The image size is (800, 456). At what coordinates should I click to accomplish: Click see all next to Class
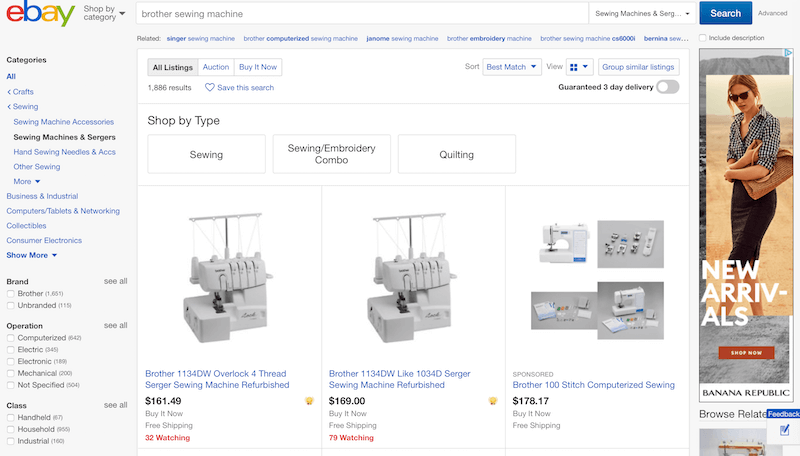(x=116, y=405)
